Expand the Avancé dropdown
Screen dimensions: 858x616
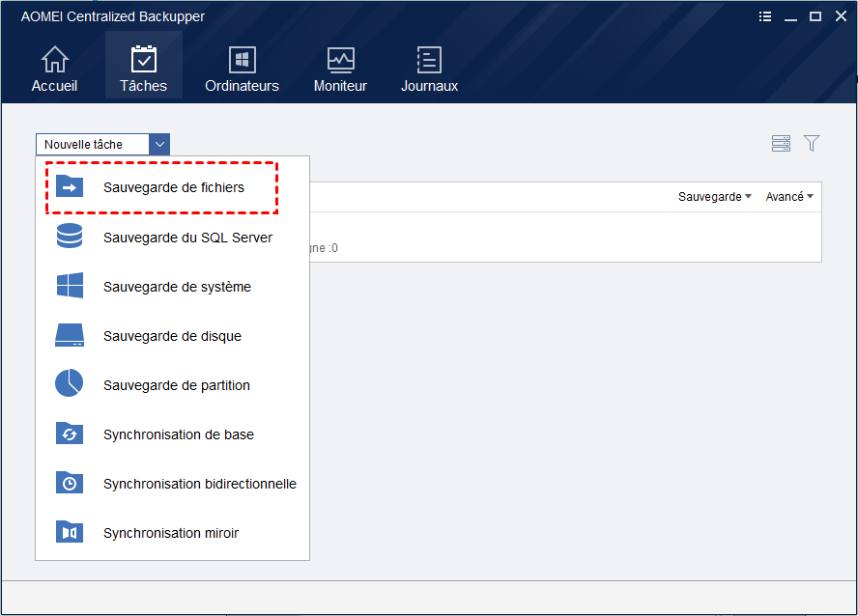pyautogui.click(x=789, y=197)
